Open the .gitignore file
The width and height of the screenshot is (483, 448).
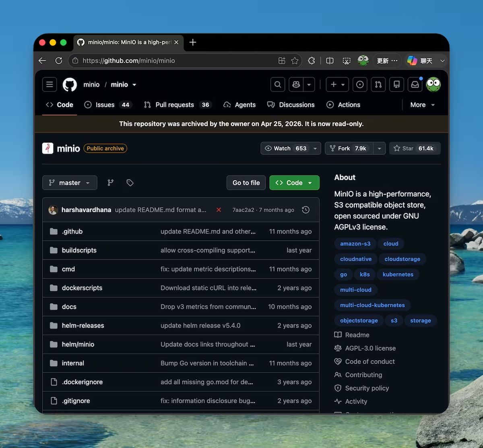(76, 401)
